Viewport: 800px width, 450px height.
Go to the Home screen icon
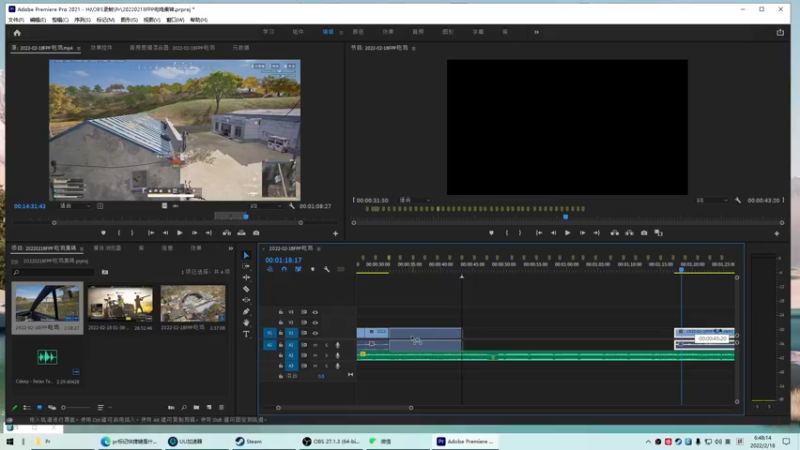coord(17,33)
